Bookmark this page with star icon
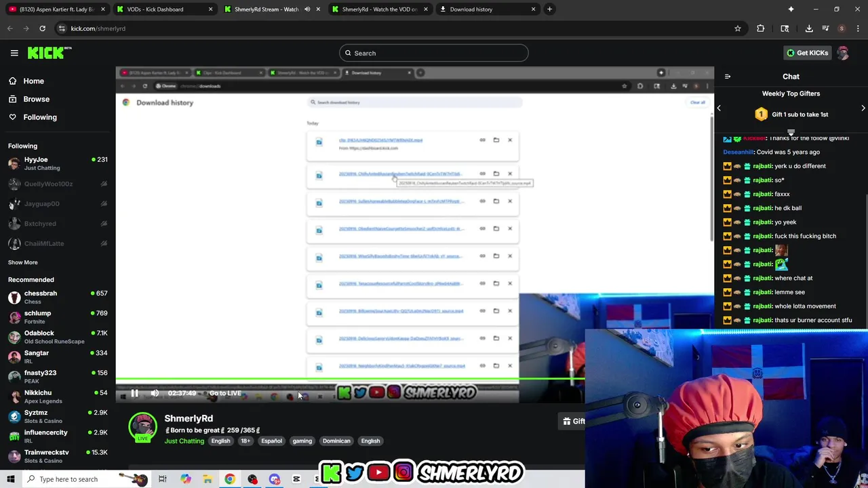The width and height of the screenshot is (868, 488). click(x=738, y=28)
